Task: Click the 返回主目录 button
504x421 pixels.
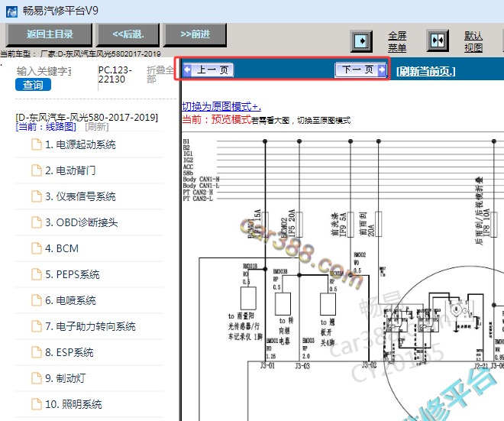Action: pyautogui.click(x=50, y=34)
